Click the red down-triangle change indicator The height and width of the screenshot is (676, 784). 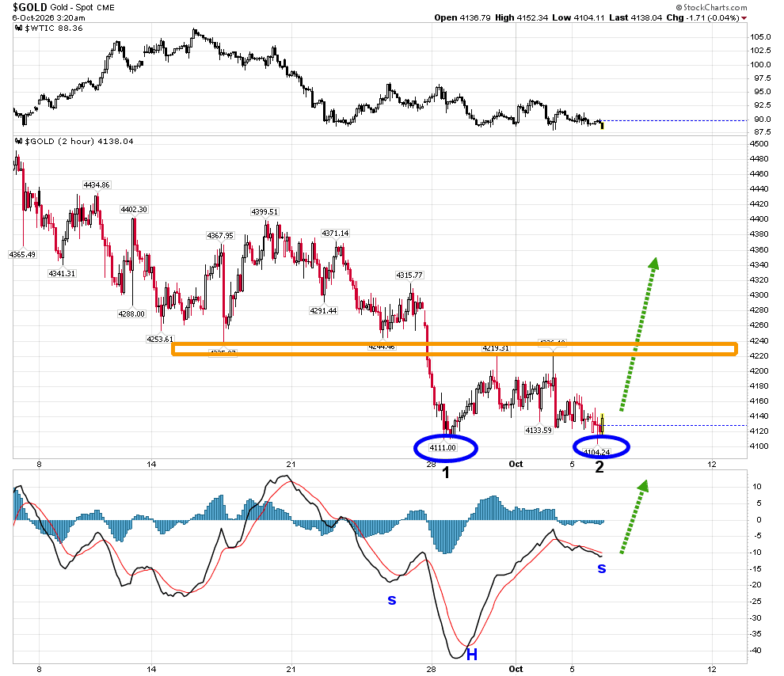point(744,18)
